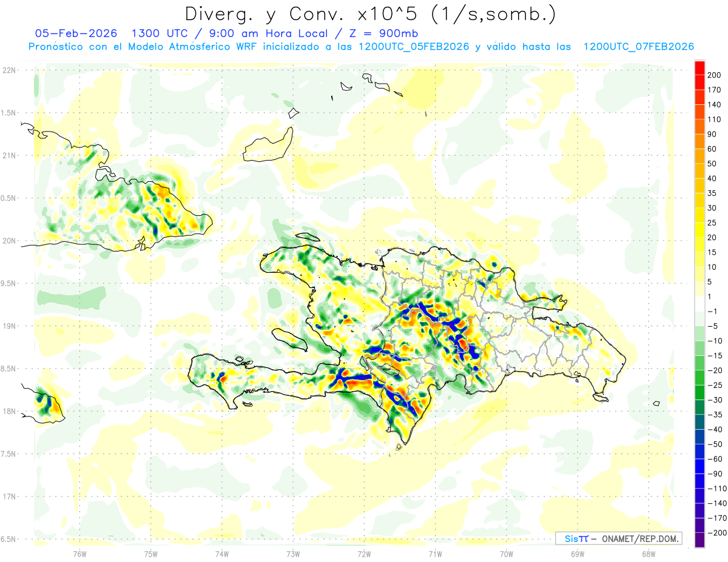
Task: Click the "1200UTC_05FEB2026" initialization time
Action: click(x=413, y=47)
